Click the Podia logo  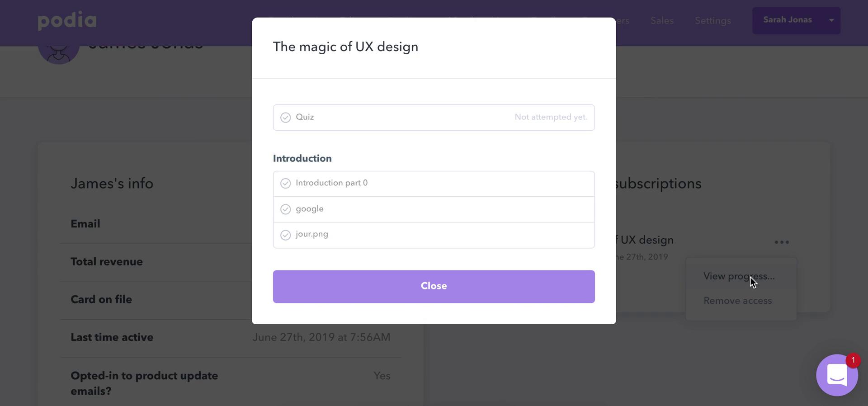tap(67, 20)
